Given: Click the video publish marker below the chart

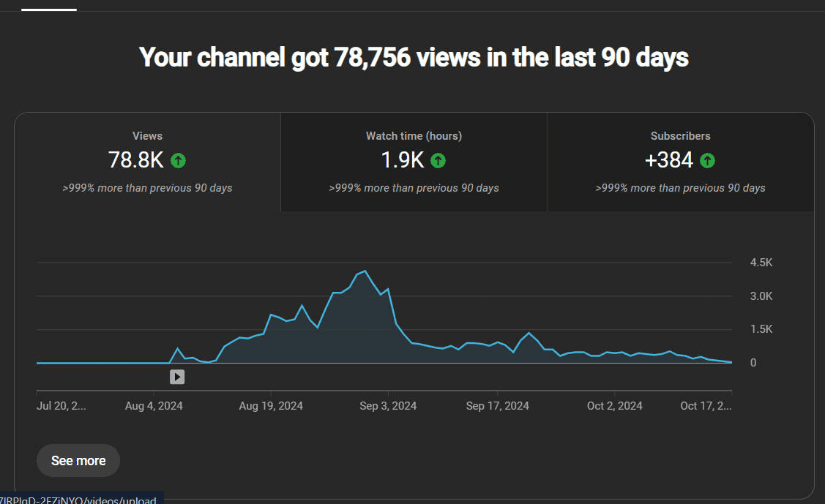Looking at the screenshot, I should 176,377.
